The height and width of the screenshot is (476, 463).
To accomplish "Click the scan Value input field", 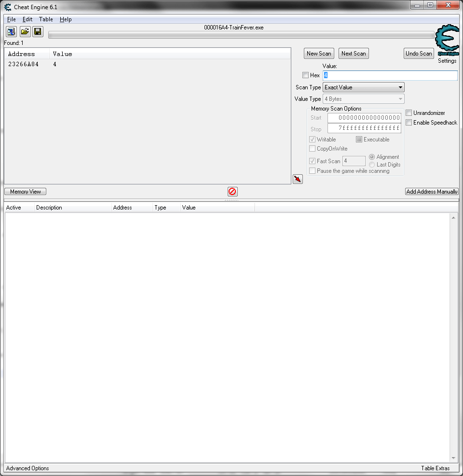I will tap(390, 75).
